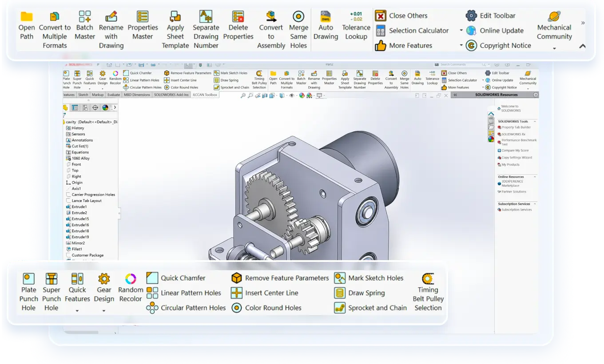Image resolution: width=604 pixels, height=364 pixels.
Task: Open arrow under enlarged Quick Features
Action: (77, 311)
